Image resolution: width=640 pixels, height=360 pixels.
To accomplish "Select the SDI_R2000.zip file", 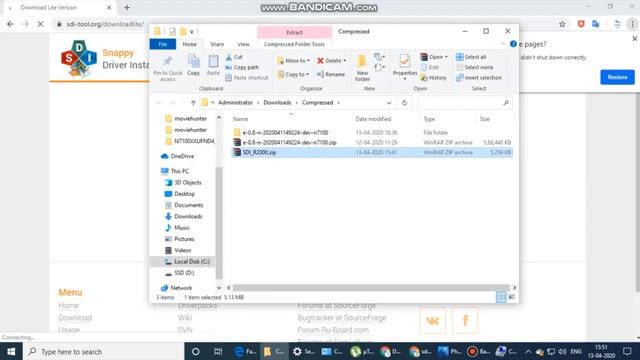I will tap(259, 152).
